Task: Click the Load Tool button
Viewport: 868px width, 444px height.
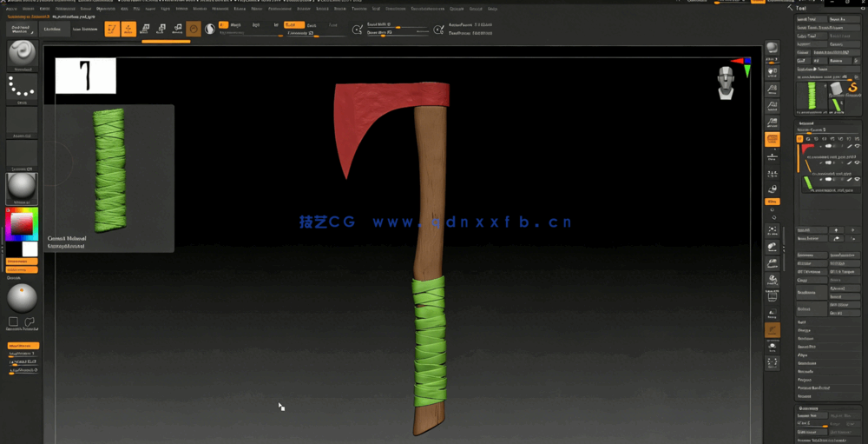Action: [x=807, y=18]
